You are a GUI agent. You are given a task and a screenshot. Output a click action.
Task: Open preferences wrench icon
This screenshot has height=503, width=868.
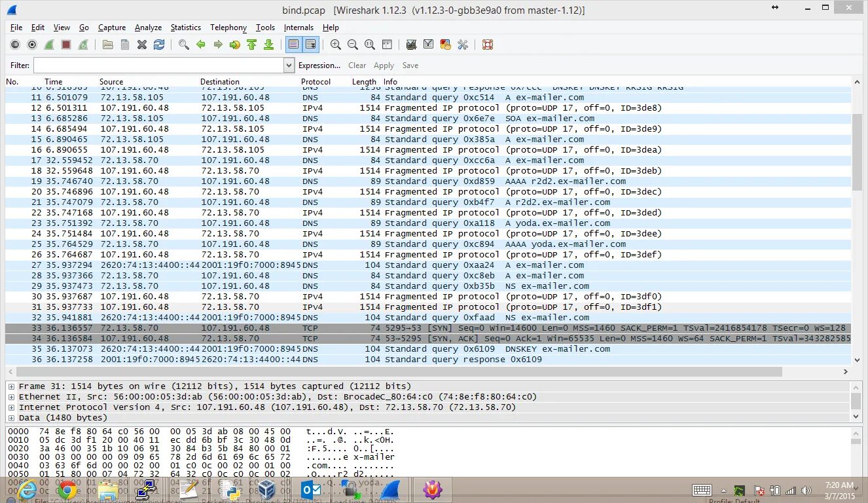[463, 45]
